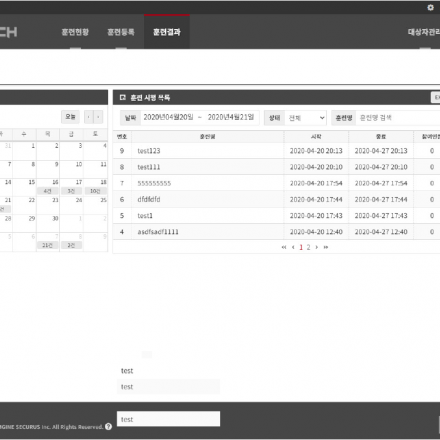This screenshot has height=440, width=440.
Task: Click the help question mark icon
Action: 108,426
